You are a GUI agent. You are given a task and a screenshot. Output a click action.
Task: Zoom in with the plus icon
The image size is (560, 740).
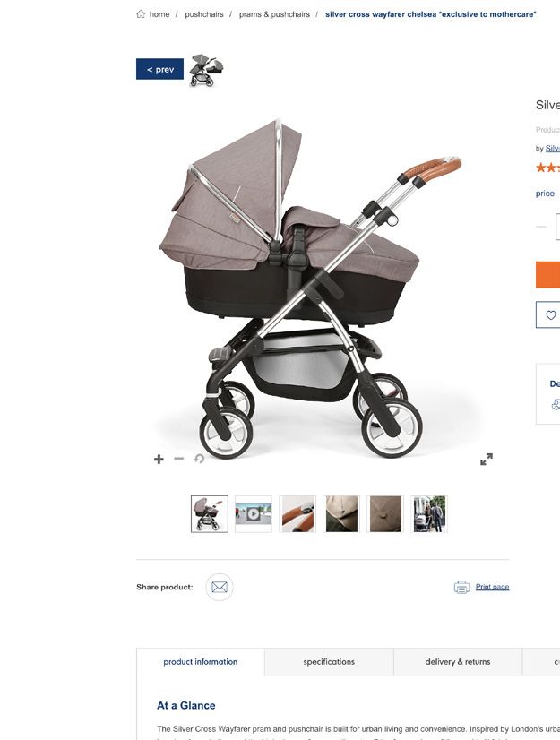click(x=159, y=460)
